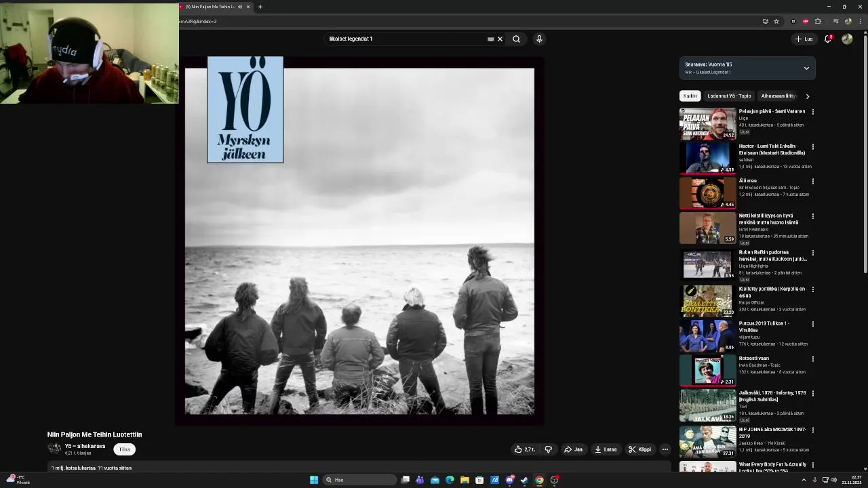
Task: Click the Chrome browser tab title
Action: pos(210,7)
